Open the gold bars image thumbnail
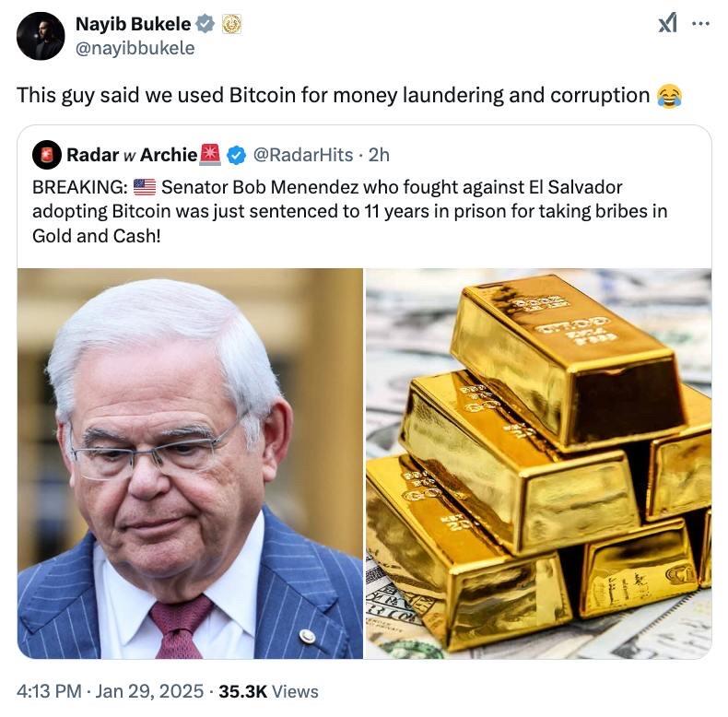 coord(538,464)
